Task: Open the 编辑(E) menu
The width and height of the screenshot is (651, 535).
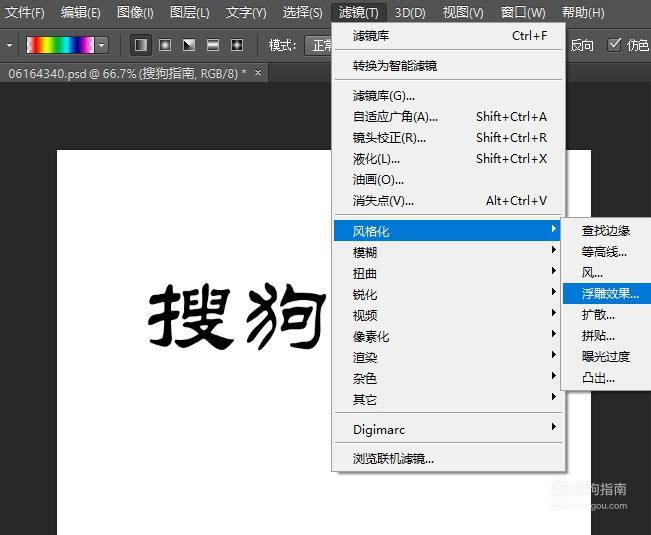Action: (81, 12)
